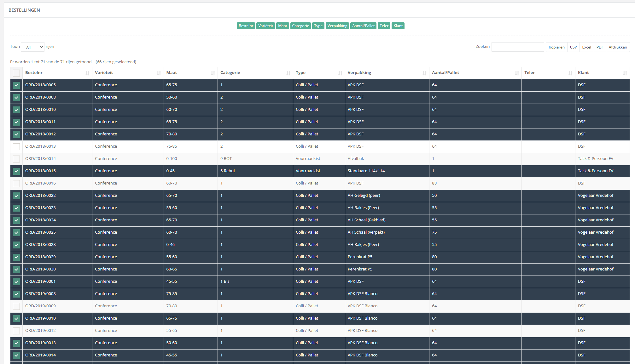Check row ORD/2018/0016 checkbox
Image resolution: width=635 pixels, height=364 pixels.
[16, 184]
